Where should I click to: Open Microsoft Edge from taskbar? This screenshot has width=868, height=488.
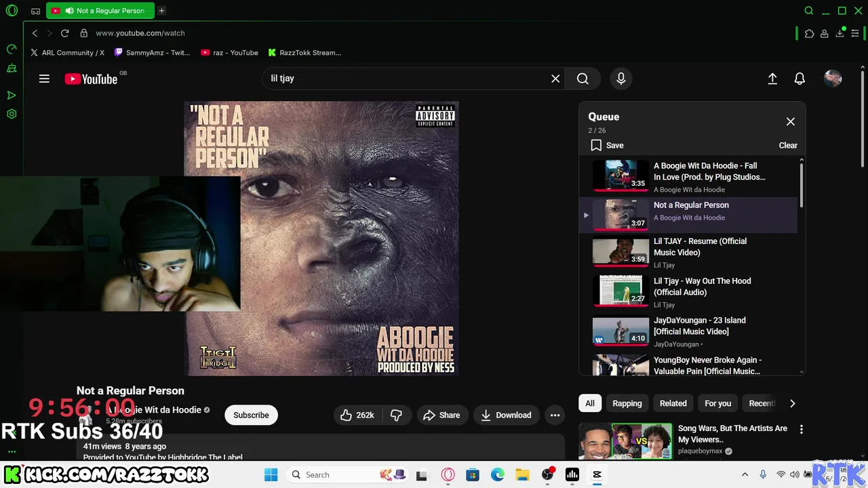(x=497, y=474)
